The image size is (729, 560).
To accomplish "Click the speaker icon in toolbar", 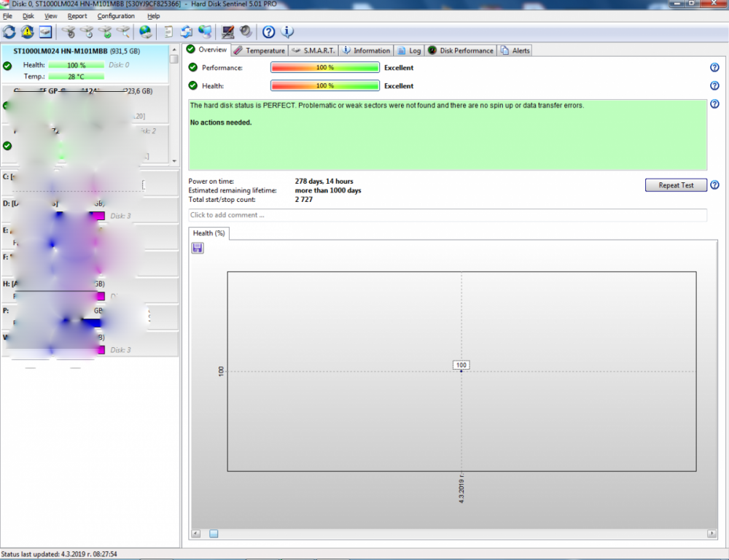I will point(246,31).
